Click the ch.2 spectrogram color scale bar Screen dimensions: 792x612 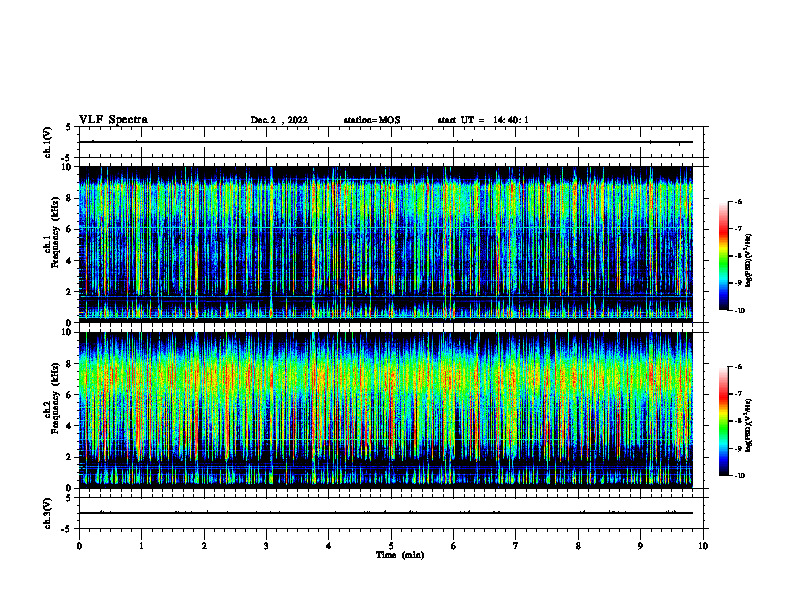[723, 421]
